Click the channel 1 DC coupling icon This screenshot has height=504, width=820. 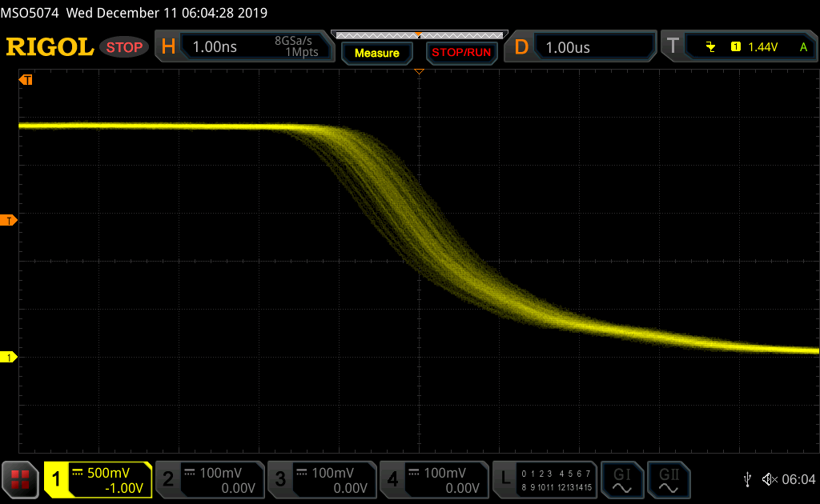point(78,473)
